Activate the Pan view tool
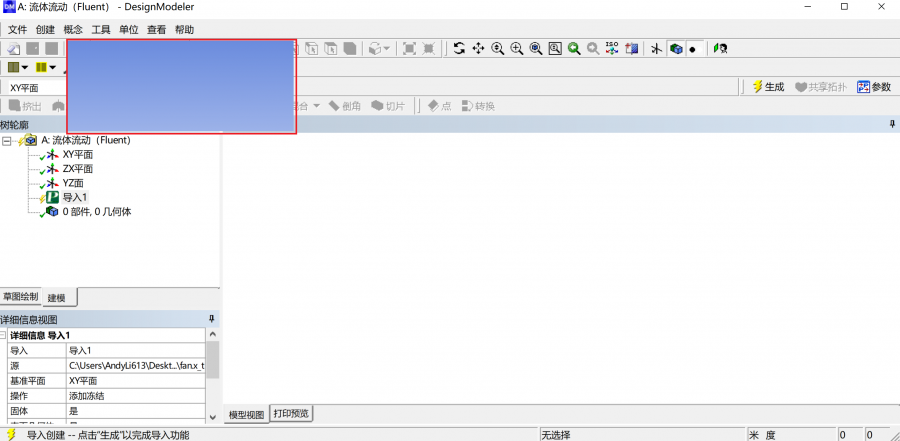Screen dimensions: 900x441 click(x=478, y=49)
